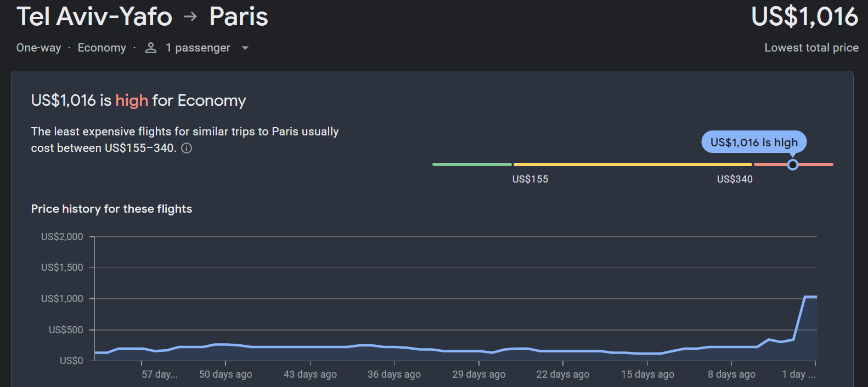Click the '50 days ago' x-axis label
The image size is (868, 387).
click(226, 374)
